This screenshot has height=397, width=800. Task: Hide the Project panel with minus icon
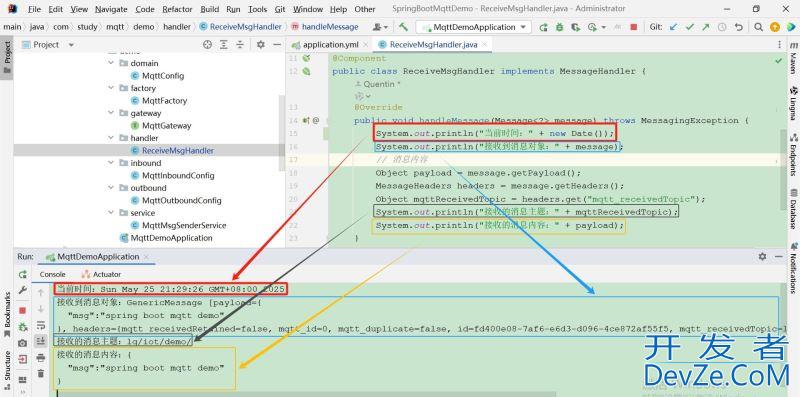tap(277, 45)
